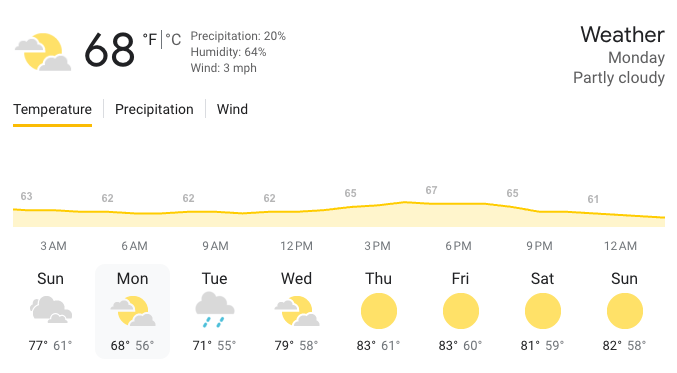Click Thursday's sunny icon

[379, 311]
